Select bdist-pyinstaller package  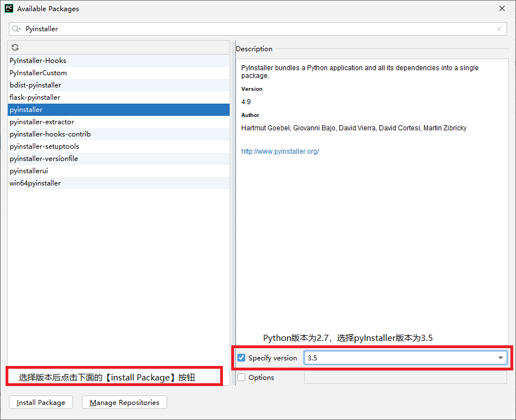[119, 85]
